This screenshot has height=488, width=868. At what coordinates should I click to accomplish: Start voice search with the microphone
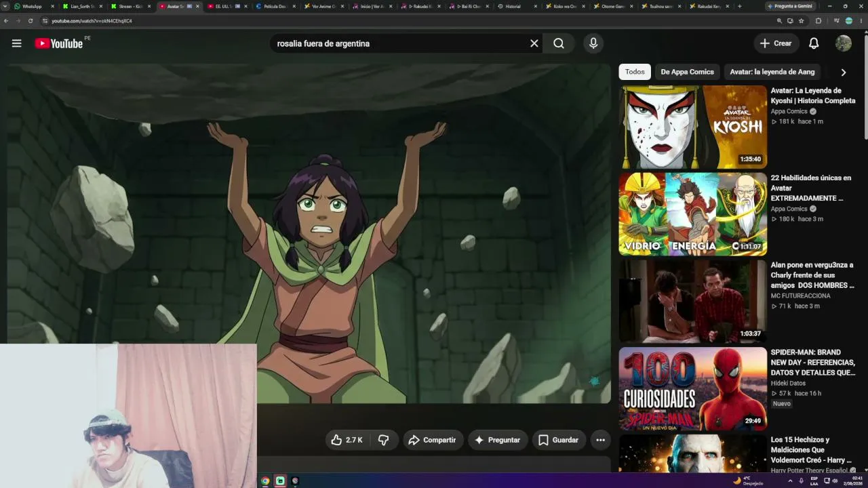593,43
